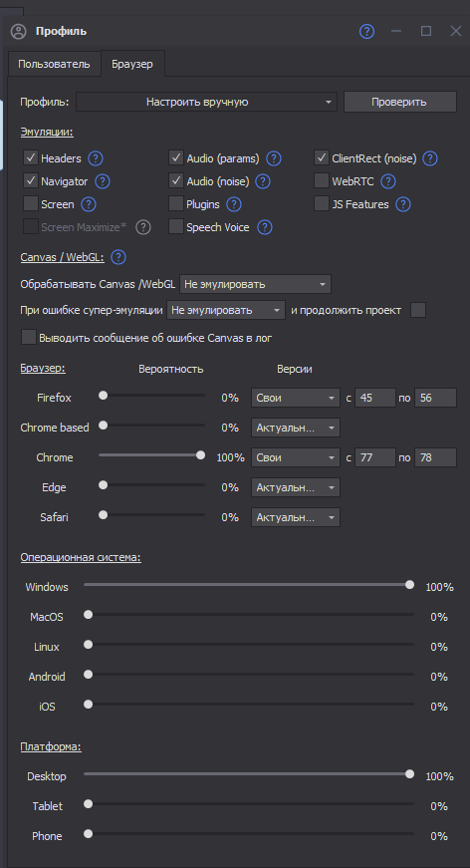Open help icon in the title bar
This screenshot has height=868, width=470.
[x=366, y=31]
